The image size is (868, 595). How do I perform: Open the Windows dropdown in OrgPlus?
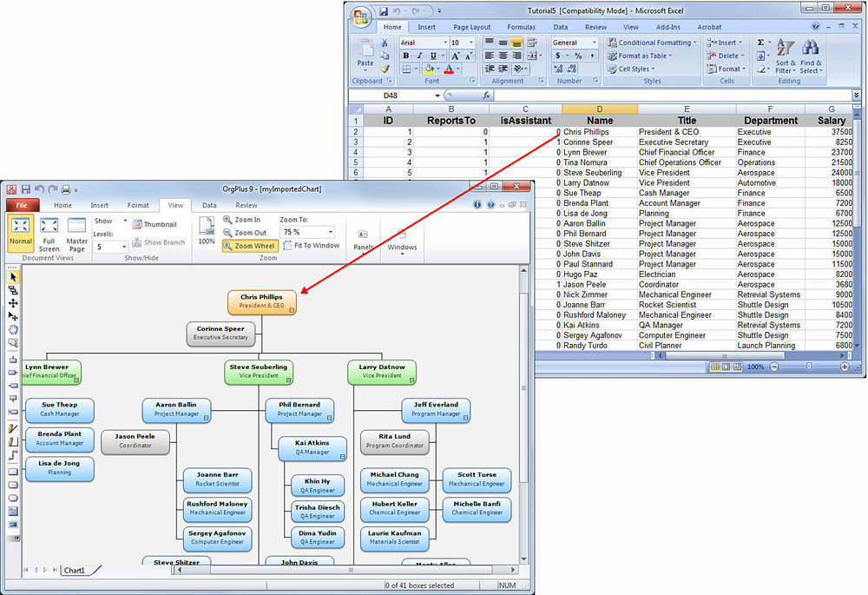click(x=402, y=241)
